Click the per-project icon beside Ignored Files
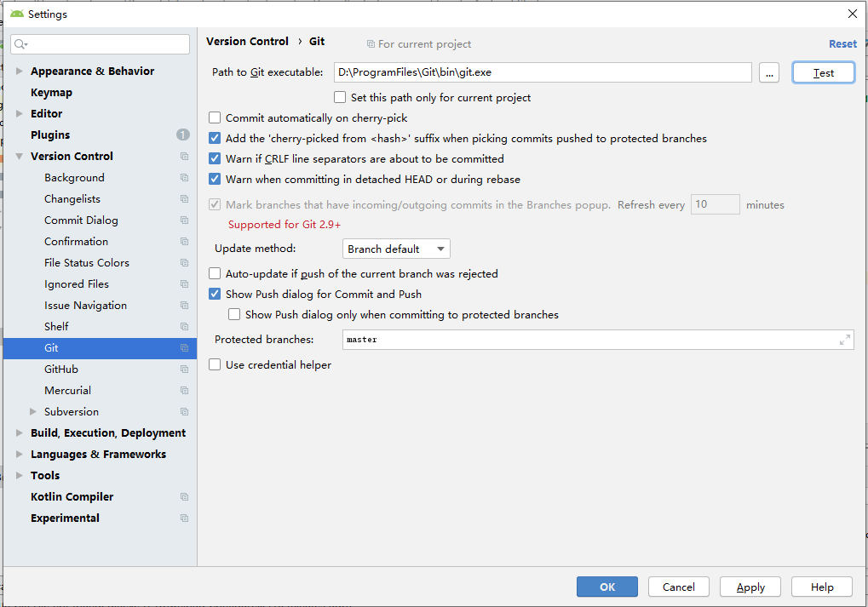The height and width of the screenshot is (607, 868). click(184, 284)
